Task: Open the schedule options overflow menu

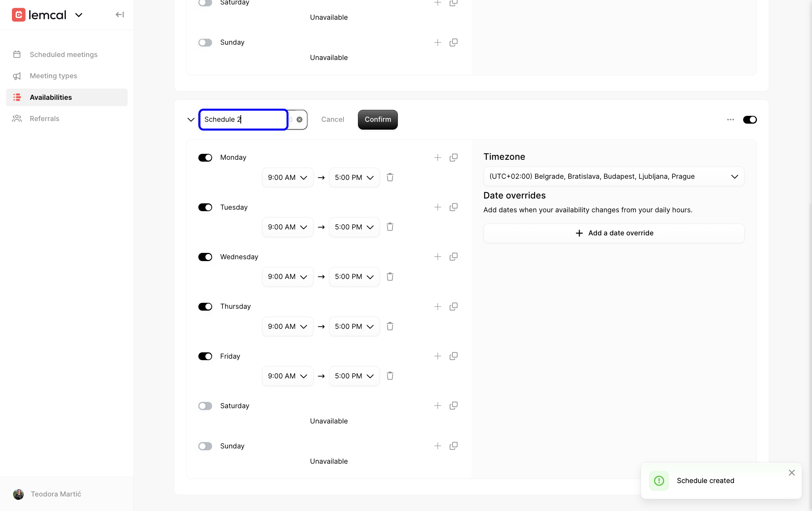Action: (x=730, y=120)
